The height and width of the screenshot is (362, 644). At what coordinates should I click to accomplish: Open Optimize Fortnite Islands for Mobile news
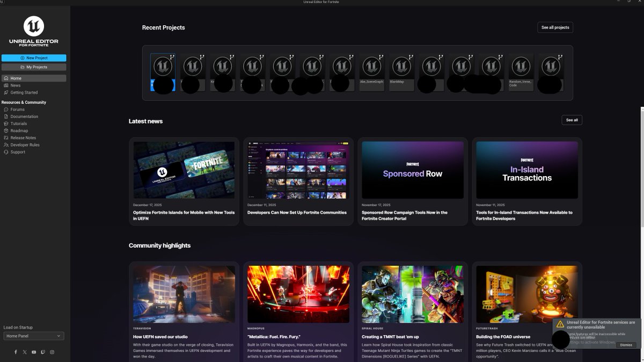pos(184,182)
